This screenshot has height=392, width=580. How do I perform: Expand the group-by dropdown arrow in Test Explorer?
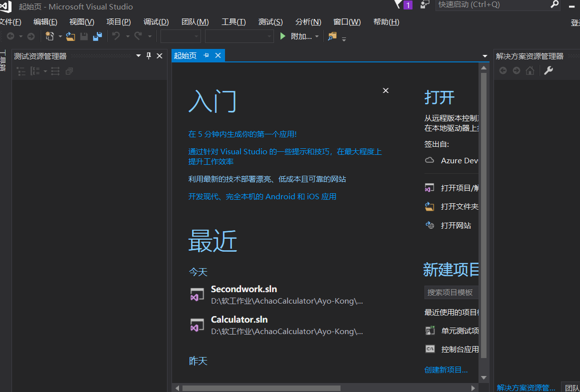[x=45, y=71]
